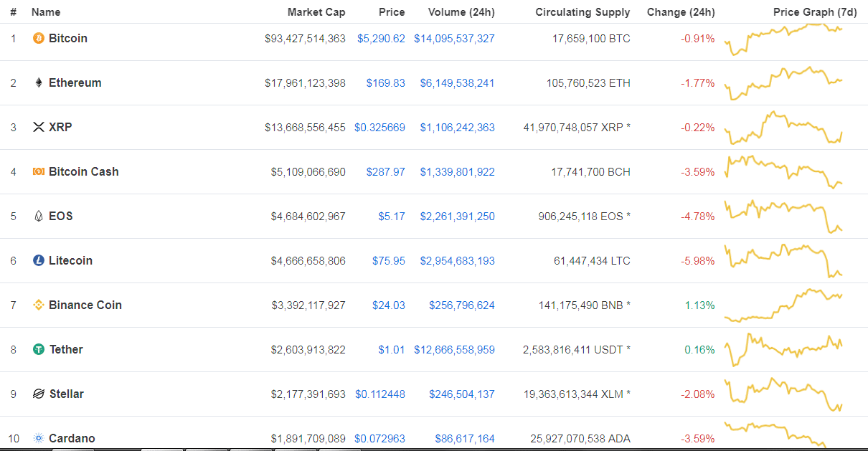The width and height of the screenshot is (868, 451).
Task: Sort by Price column header
Action: 392,12
